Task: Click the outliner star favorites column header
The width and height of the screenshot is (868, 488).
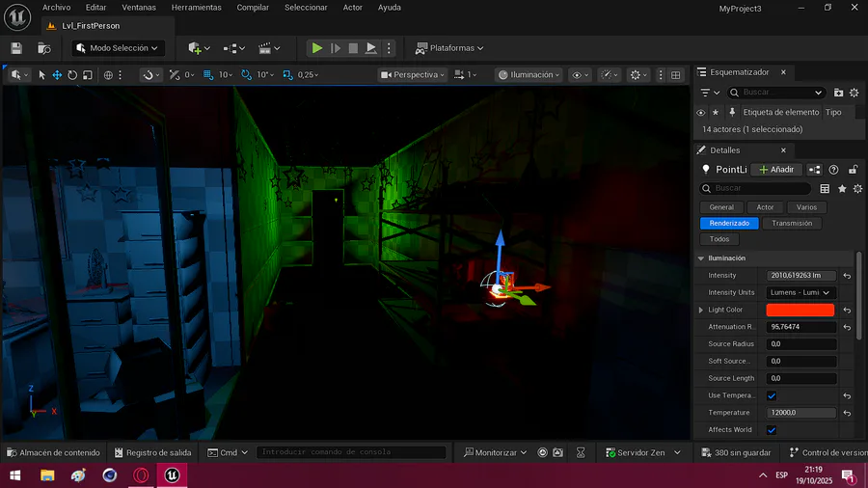Action: pyautogui.click(x=716, y=112)
